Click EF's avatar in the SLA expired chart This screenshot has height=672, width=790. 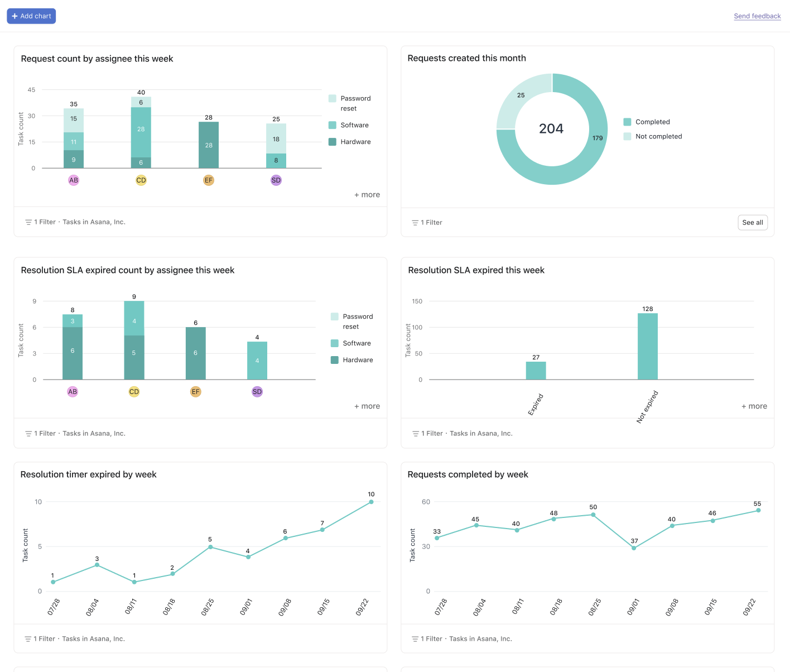195,391
